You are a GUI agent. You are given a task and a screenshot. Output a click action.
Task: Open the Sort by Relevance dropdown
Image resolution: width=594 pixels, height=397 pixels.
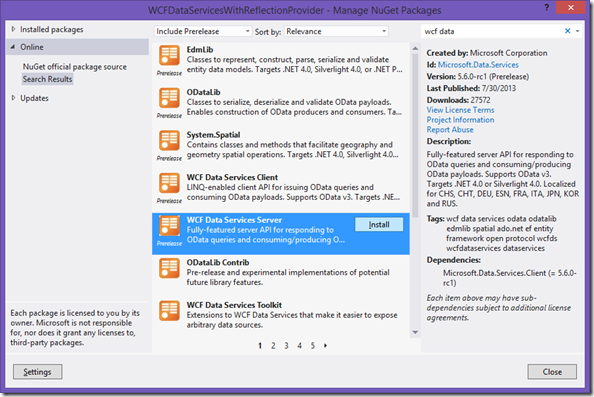[336, 31]
